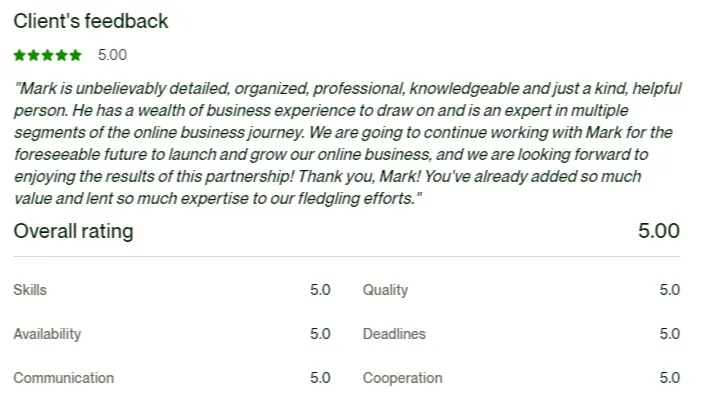
Task: Click the 5.00 score beside the stars
Action: 112,55
